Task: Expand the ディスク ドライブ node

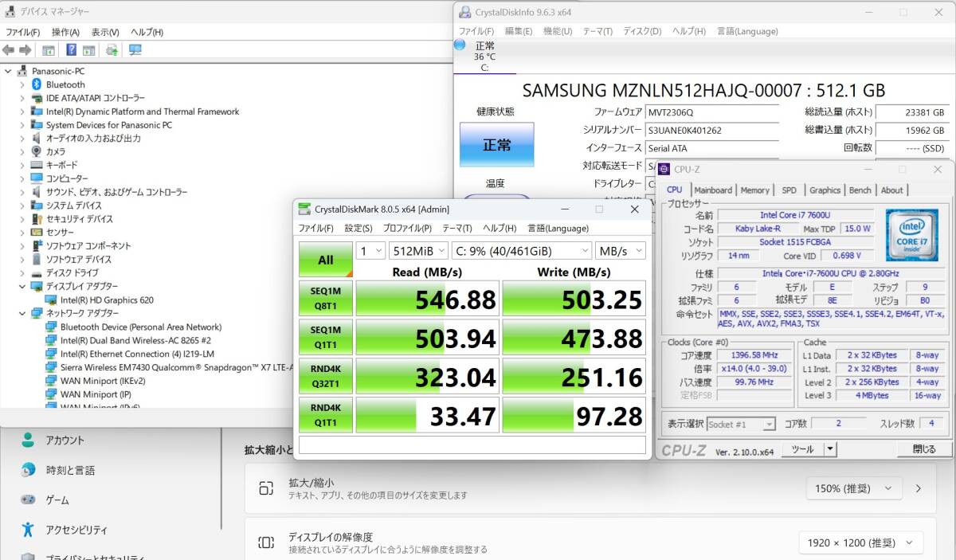Action: (x=22, y=272)
